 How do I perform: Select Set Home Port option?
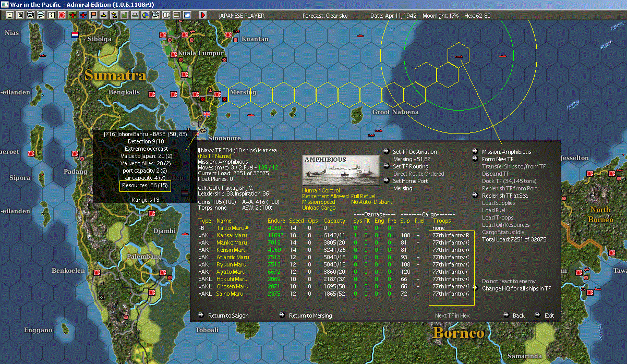411,181
